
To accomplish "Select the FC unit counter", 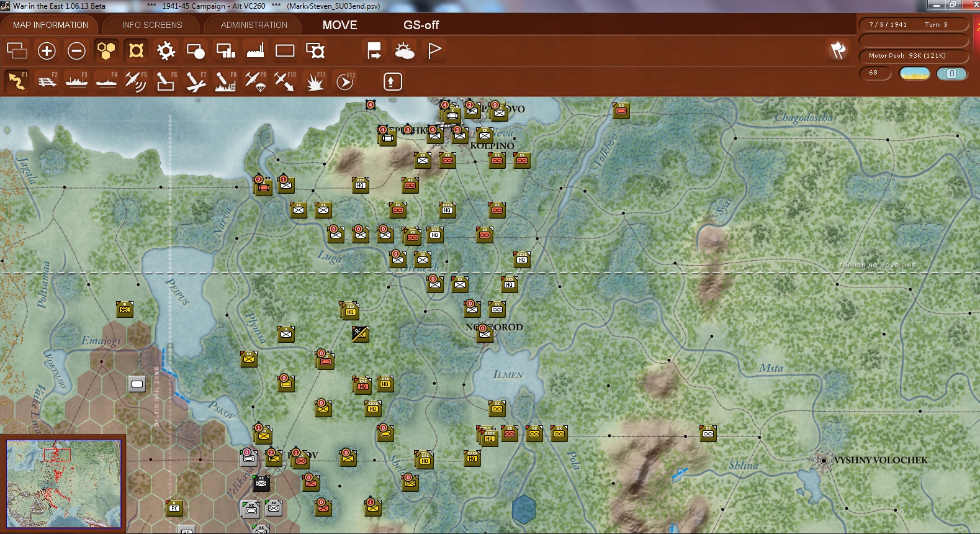I will point(174,507).
